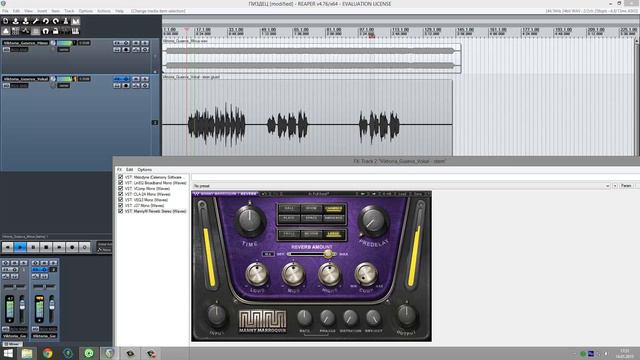
Task: Select the Room reverb type button
Action: point(311,209)
